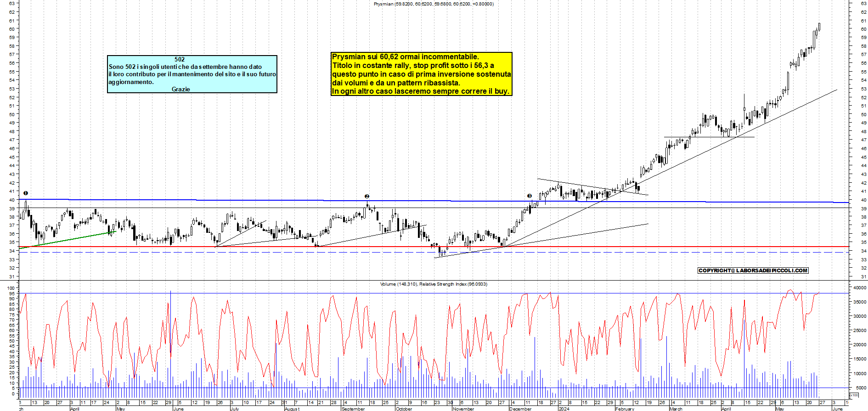Click 'In ogni altro caso lasceremo sempre correre il buy.'

tap(421, 91)
